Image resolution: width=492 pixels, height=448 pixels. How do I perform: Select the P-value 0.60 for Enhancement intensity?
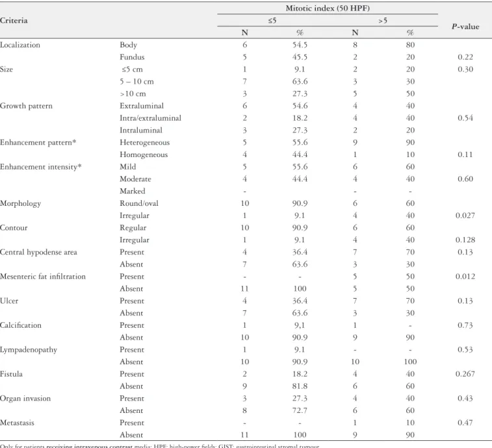pos(465,179)
